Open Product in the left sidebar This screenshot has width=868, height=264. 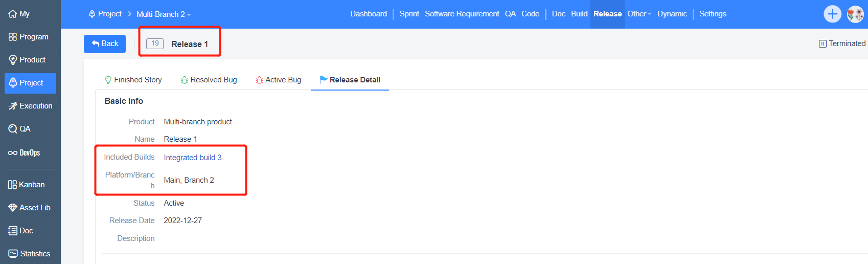(x=28, y=60)
